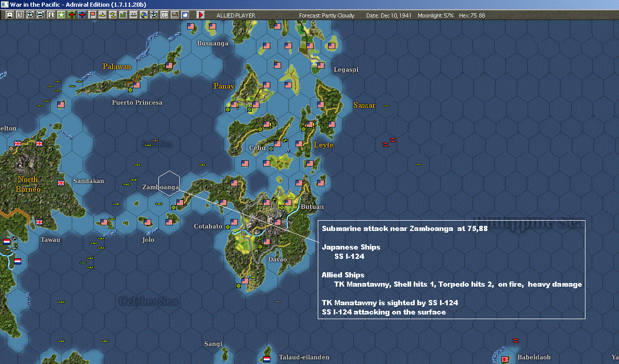
Task: Click the Sangi island label
Action: point(213,344)
